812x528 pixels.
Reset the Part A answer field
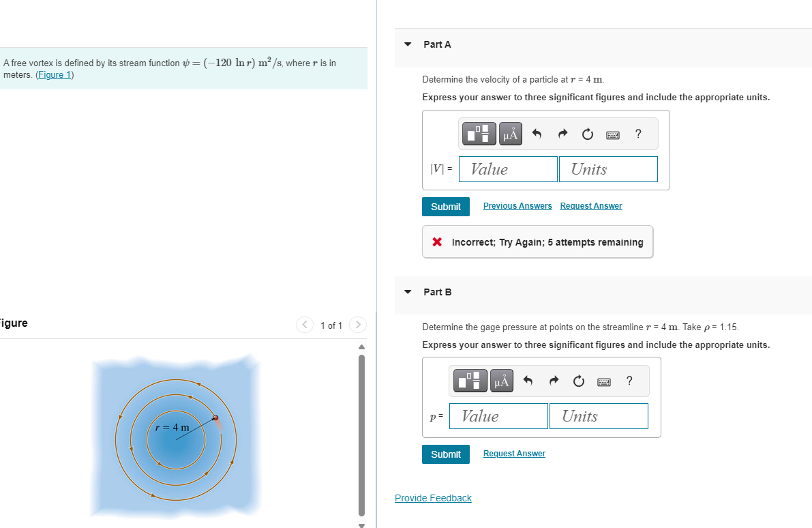tap(587, 134)
